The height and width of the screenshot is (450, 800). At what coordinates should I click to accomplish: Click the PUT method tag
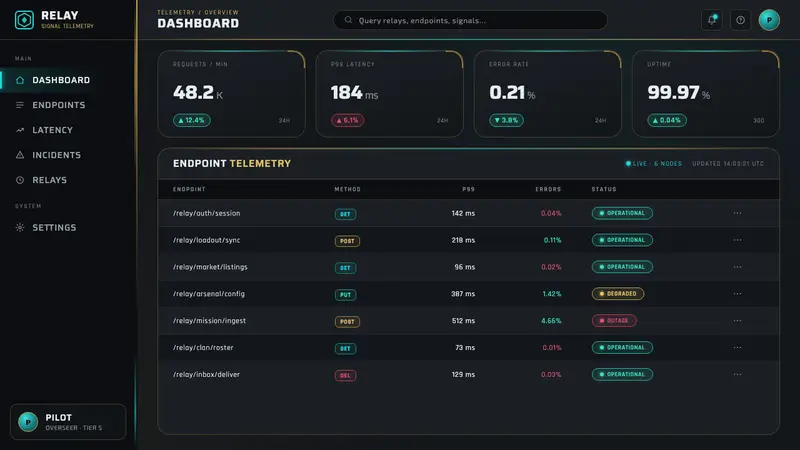tap(345, 295)
